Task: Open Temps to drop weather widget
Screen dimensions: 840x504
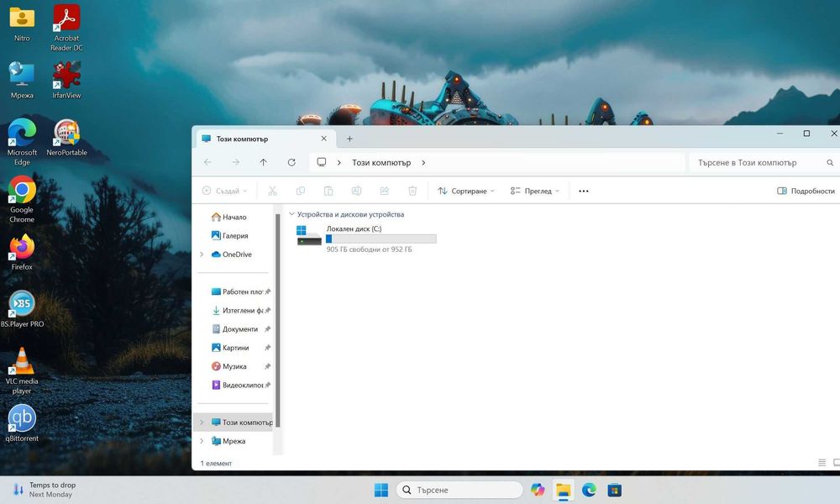Action: point(45,490)
